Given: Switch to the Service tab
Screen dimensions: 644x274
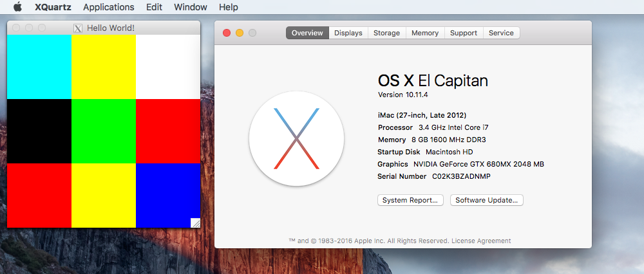Looking at the screenshot, I should point(501,33).
